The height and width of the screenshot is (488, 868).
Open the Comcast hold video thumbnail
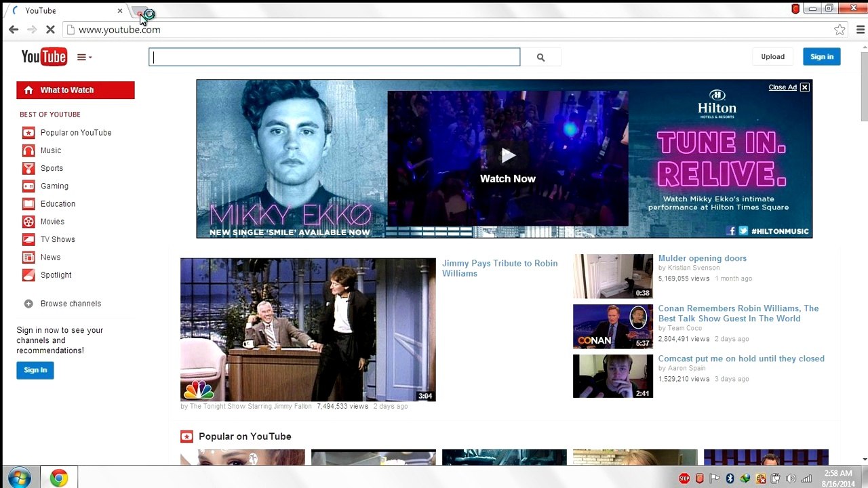[x=613, y=377]
